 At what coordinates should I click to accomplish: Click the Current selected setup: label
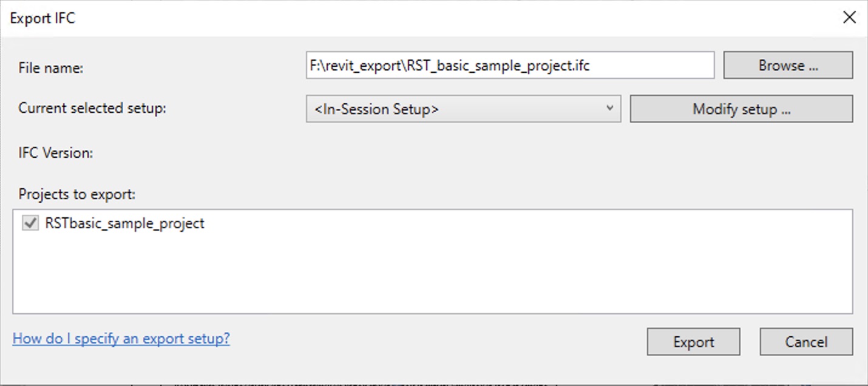point(92,108)
